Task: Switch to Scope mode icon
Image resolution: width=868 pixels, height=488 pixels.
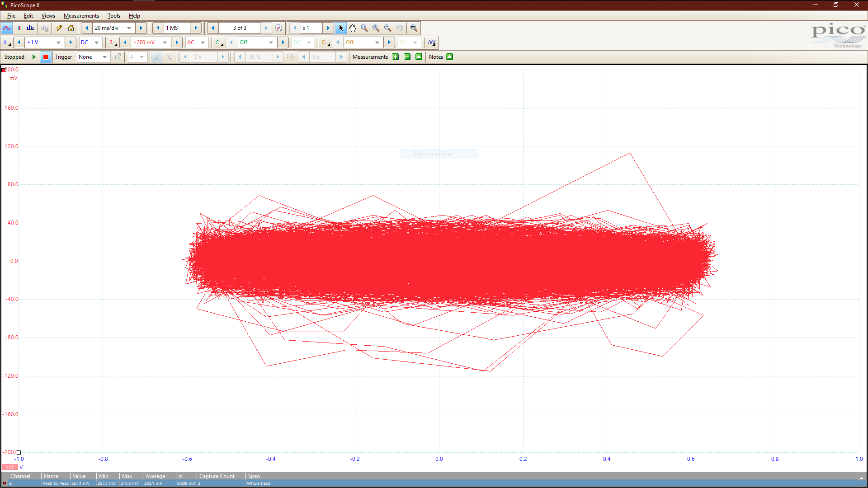Action: pyautogui.click(x=7, y=28)
